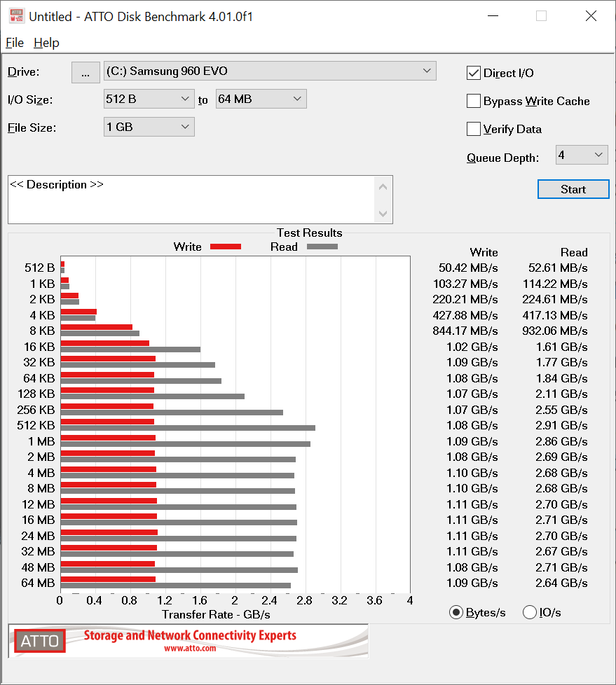Click the "2.8" tick label on the chart axis
Screen dimensions: 616x685
pos(304,600)
